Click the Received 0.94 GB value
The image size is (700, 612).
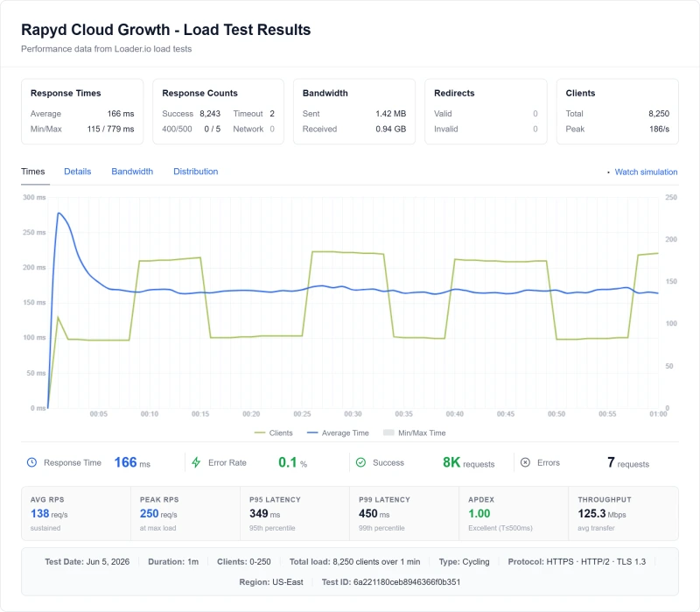[390, 129]
